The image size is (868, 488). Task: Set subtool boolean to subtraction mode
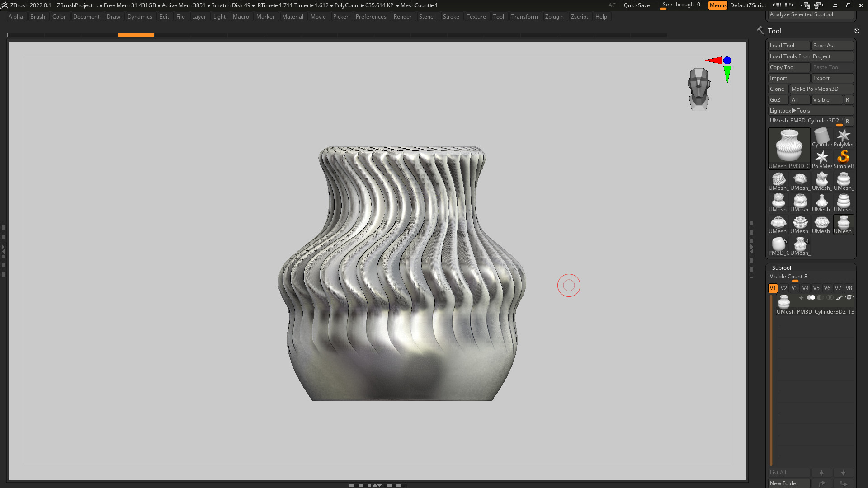click(820, 297)
